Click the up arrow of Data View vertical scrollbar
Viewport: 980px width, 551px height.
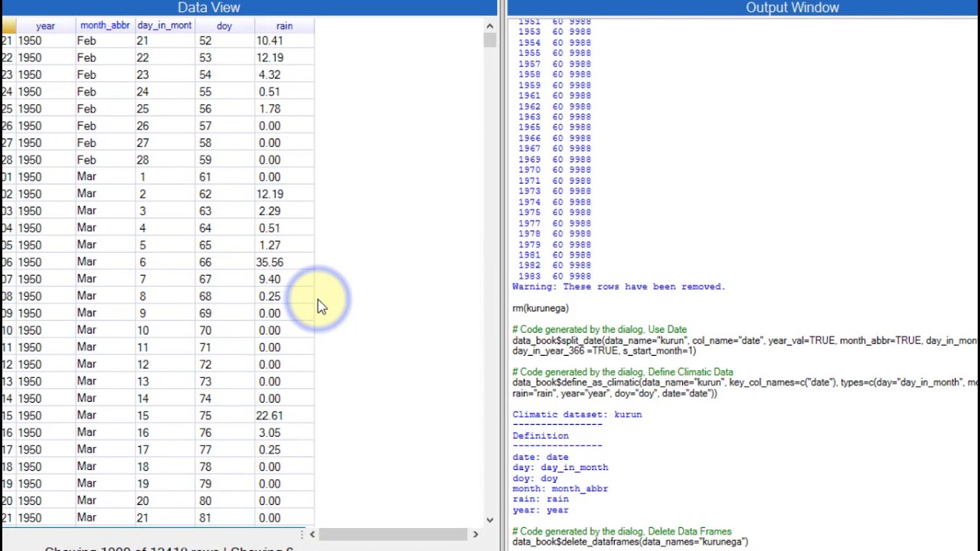(x=489, y=26)
